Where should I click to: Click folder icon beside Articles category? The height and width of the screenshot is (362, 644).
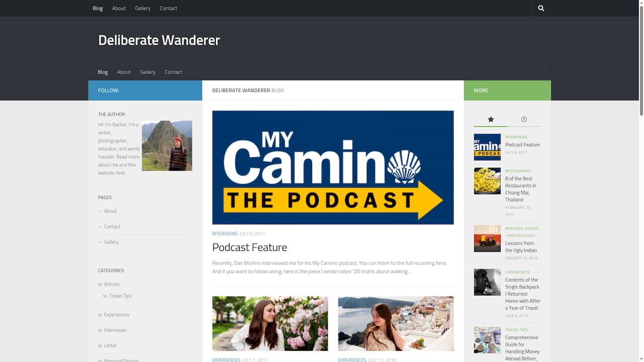[100, 285]
